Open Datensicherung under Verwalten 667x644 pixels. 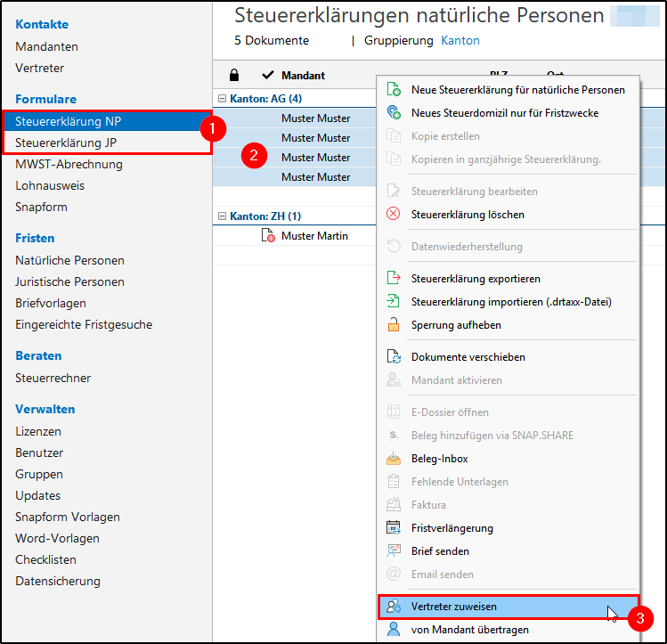click(x=58, y=581)
